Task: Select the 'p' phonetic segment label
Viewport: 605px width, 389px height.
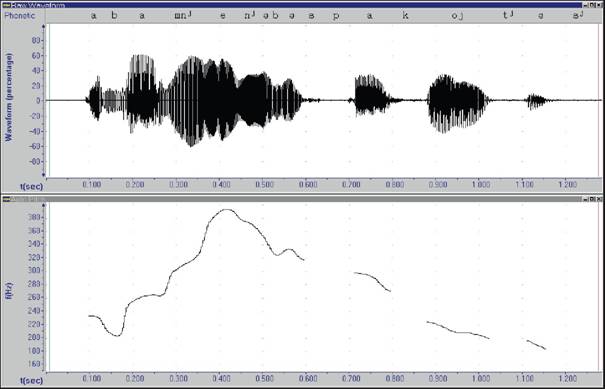Action: (x=336, y=17)
